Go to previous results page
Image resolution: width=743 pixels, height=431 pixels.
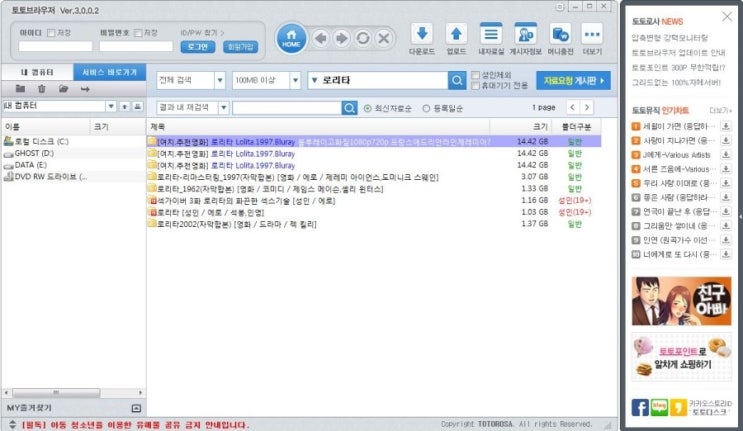tap(572, 108)
